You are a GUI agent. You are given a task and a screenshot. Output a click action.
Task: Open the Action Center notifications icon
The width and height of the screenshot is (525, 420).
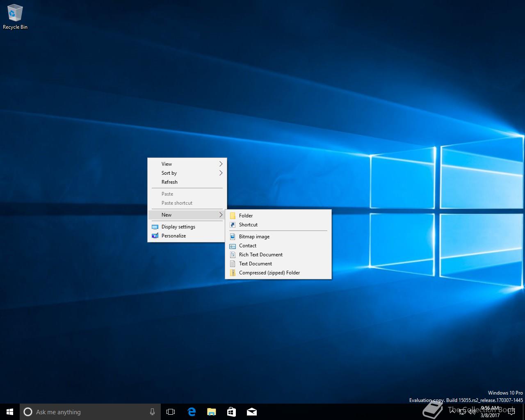[x=511, y=412]
